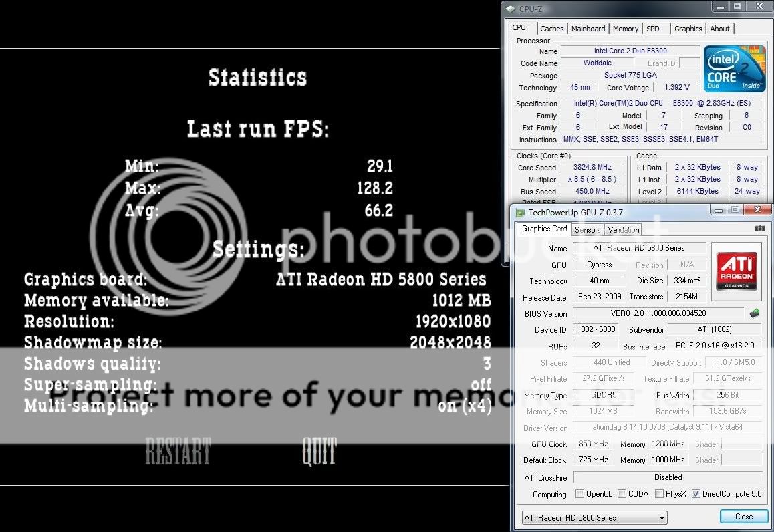Switch to the Validation tab in GPU-Z
Image resolution: width=774 pixels, height=532 pixels.
tap(622, 229)
